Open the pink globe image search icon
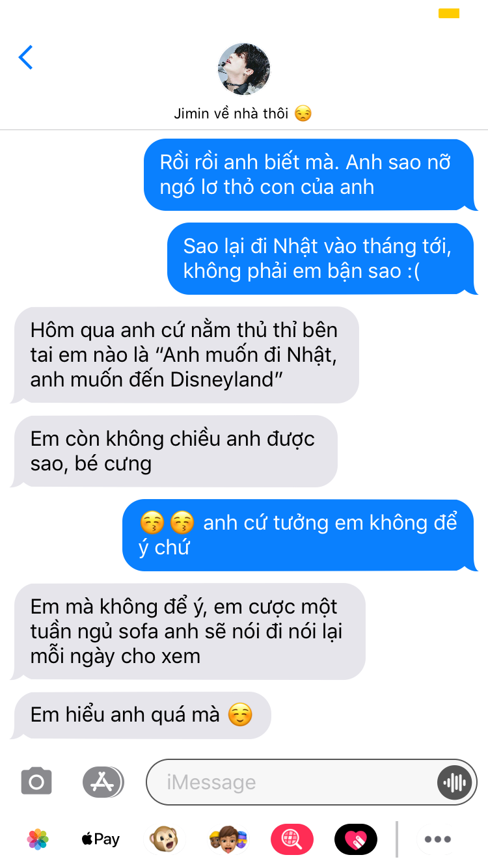This screenshot has height=868, width=488. (292, 839)
